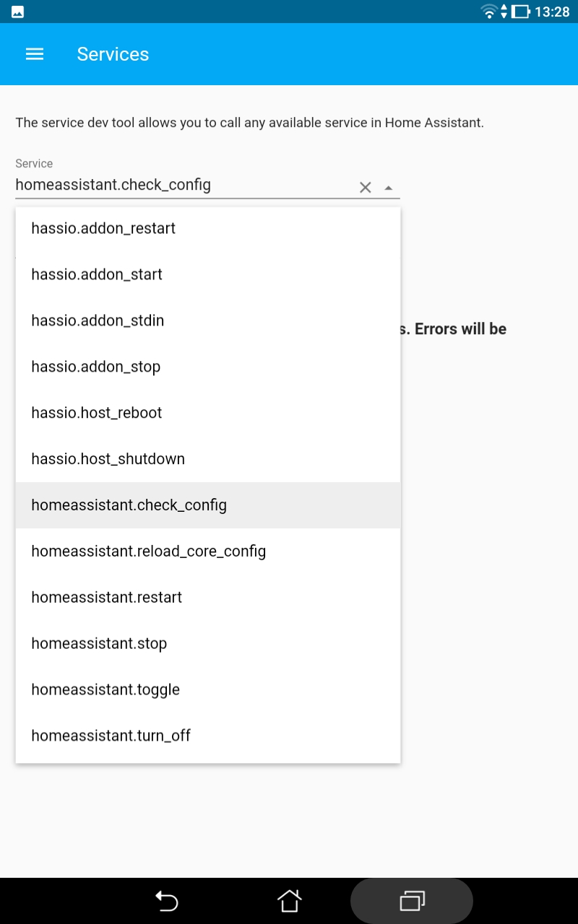The width and height of the screenshot is (578, 924).
Task: Pick hassio.addon_stop from the service list
Action: pos(95,366)
